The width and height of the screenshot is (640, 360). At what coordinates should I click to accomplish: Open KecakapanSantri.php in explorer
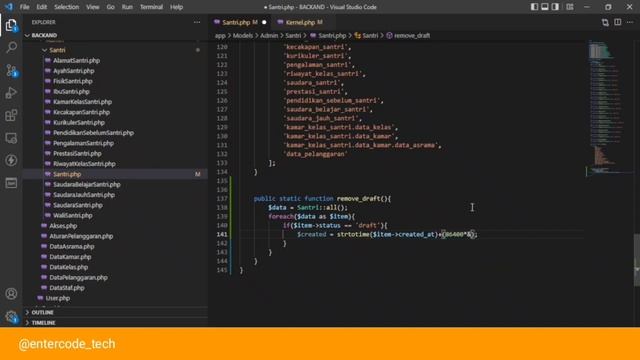click(x=81, y=112)
